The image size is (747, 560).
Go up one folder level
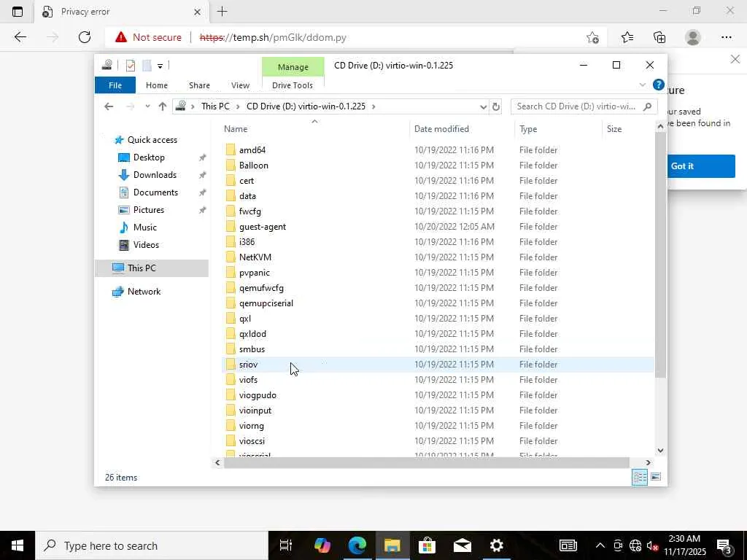pyautogui.click(x=163, y=106)
